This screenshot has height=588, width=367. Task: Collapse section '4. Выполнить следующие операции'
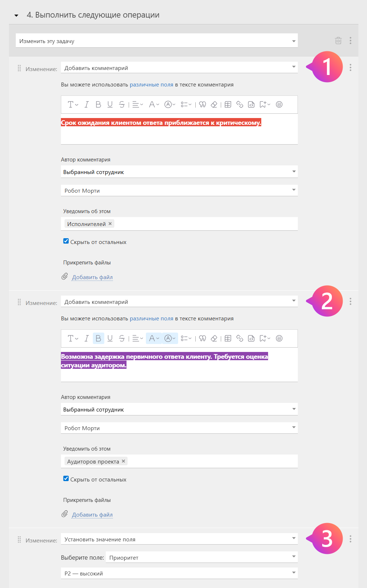tap(16, 15)
